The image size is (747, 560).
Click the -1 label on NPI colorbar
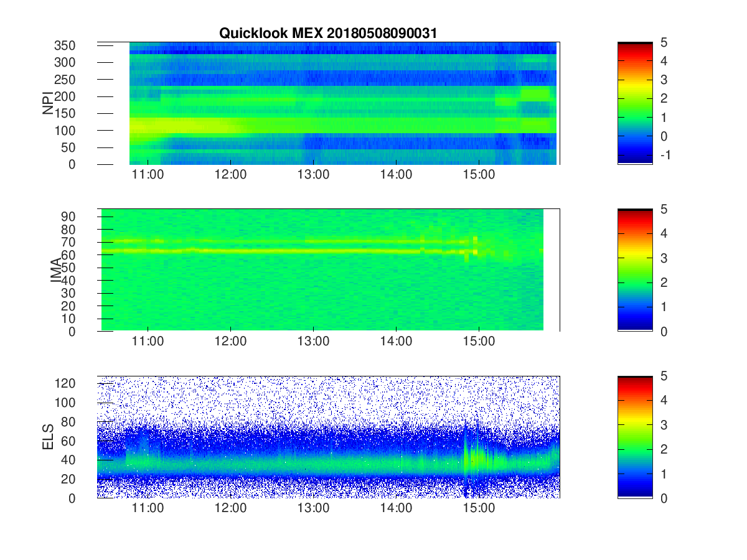point(664,156)
